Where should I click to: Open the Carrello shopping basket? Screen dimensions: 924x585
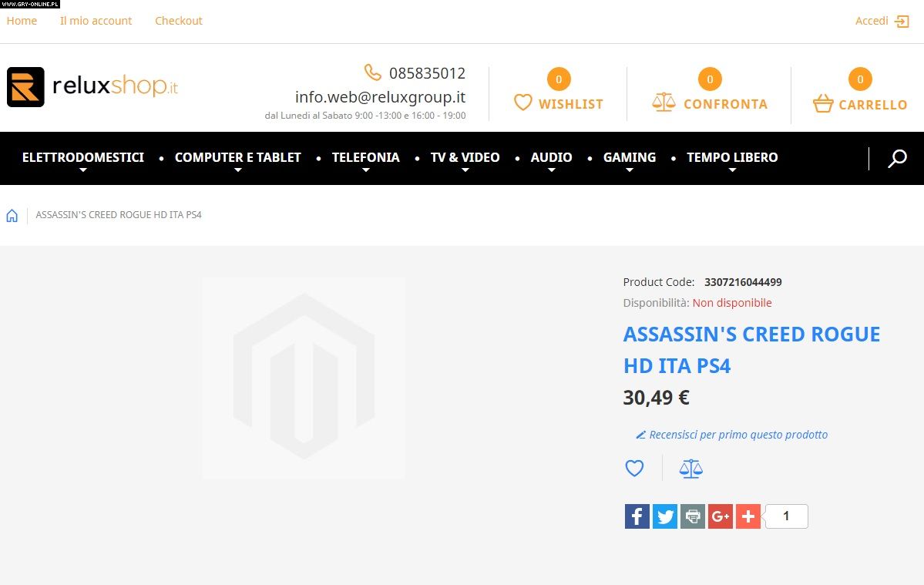coord(859,103)
